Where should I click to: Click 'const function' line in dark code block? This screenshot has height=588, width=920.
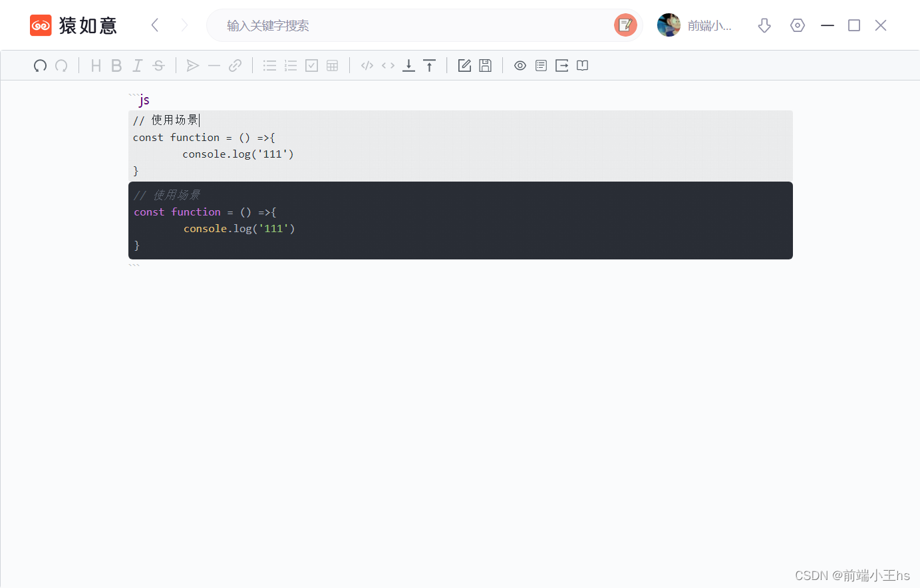(205, 212)
